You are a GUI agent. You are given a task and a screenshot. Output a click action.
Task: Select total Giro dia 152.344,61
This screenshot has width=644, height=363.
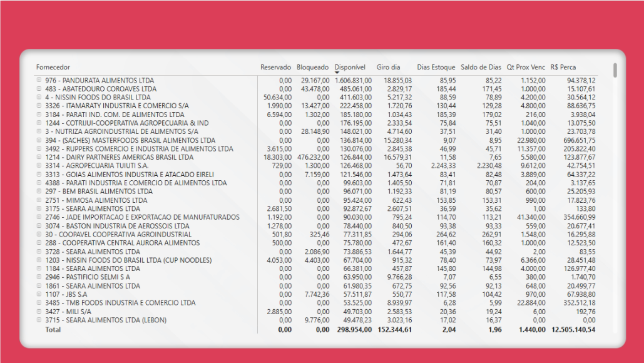(395, 329)
